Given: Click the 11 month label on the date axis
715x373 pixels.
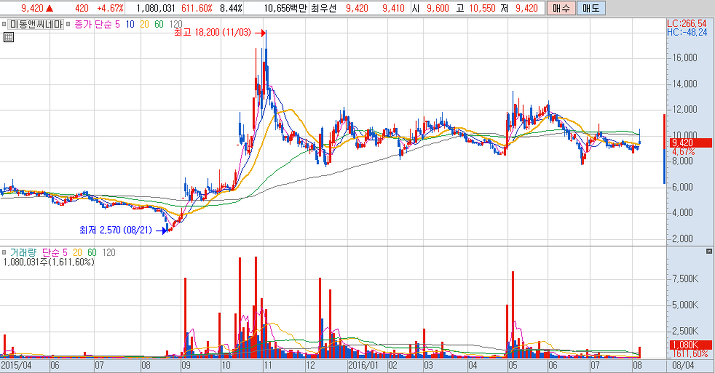Looking at the screenshot, I should [x=268, y=365].
